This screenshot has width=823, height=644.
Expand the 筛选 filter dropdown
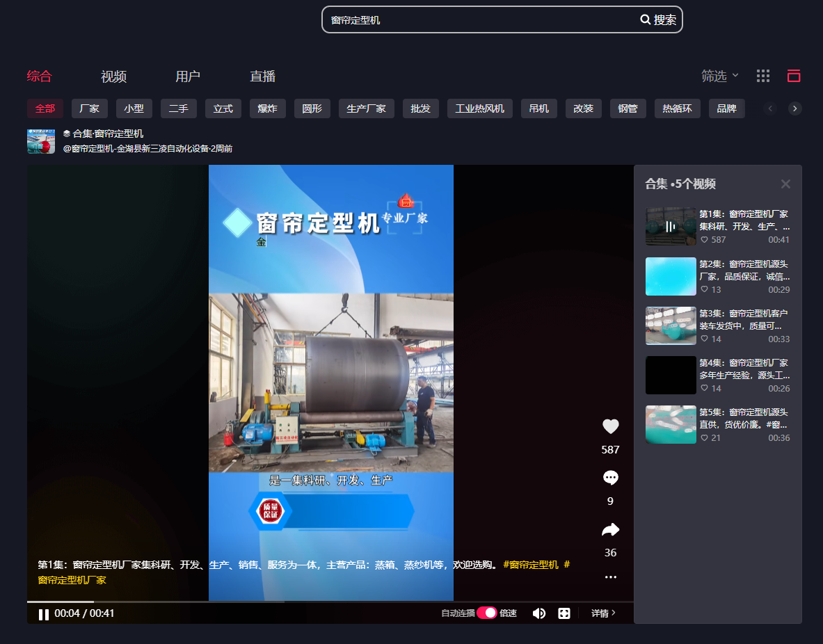click(719, 76)
